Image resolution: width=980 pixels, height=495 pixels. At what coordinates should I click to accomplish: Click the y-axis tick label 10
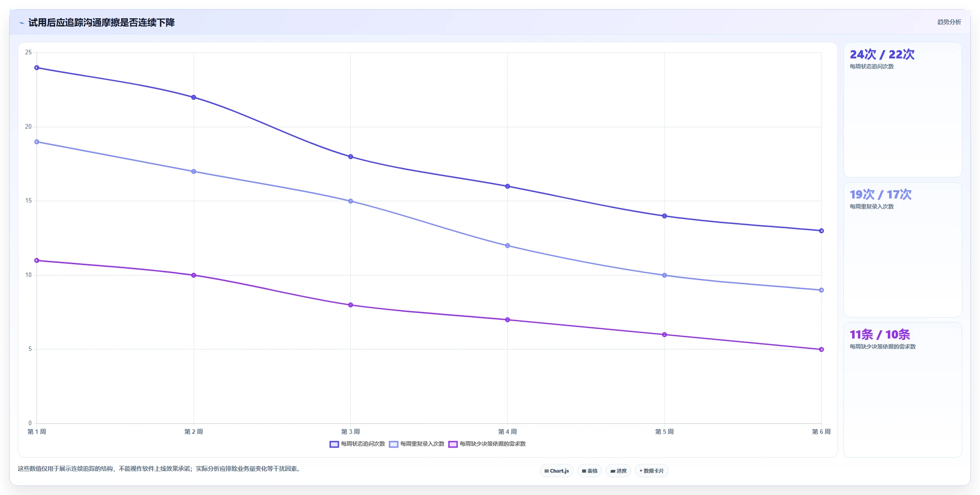click(x=28, y=275)
